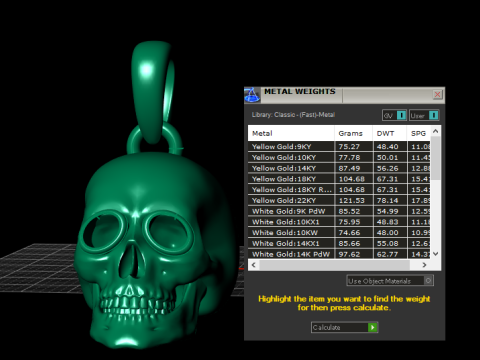This screenshot has height=360, width=480.
Task: Click the 121.53 grams cell
Action: click(x=353, y=200)
